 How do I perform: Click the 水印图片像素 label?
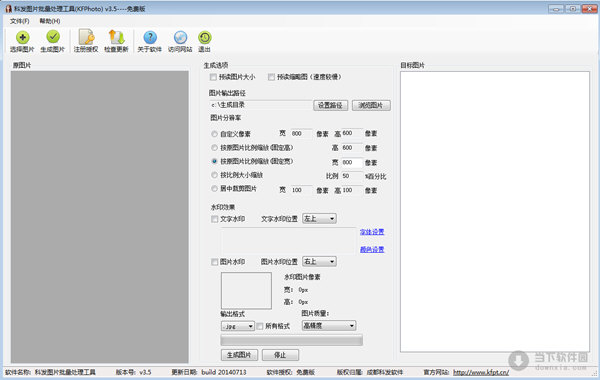click(x=302, y=277)
